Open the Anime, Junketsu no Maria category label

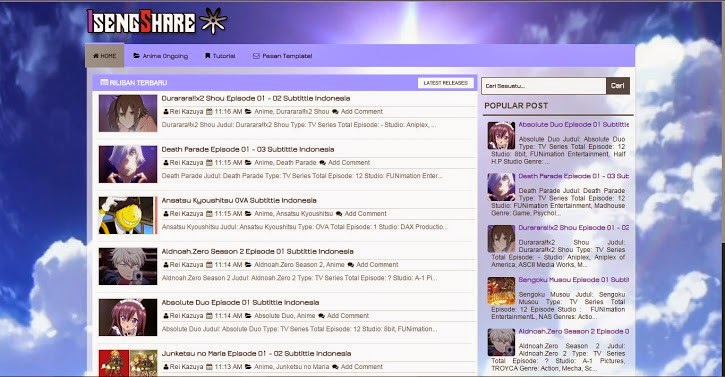pyautogui.click(x=292, y=367)
